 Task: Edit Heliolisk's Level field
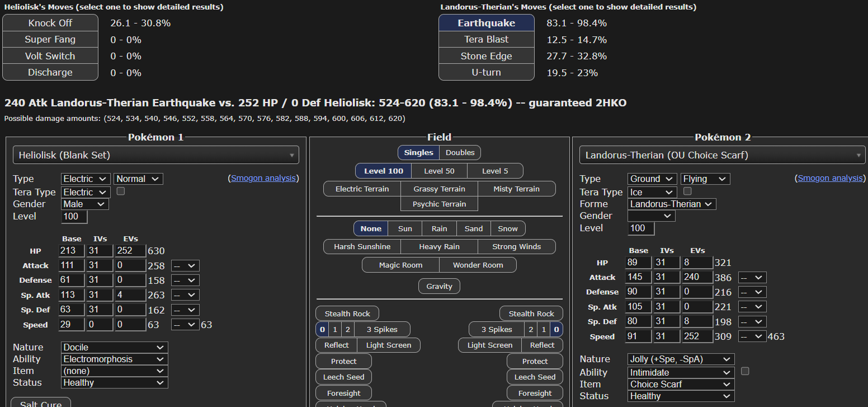click(x=74, y=217)
